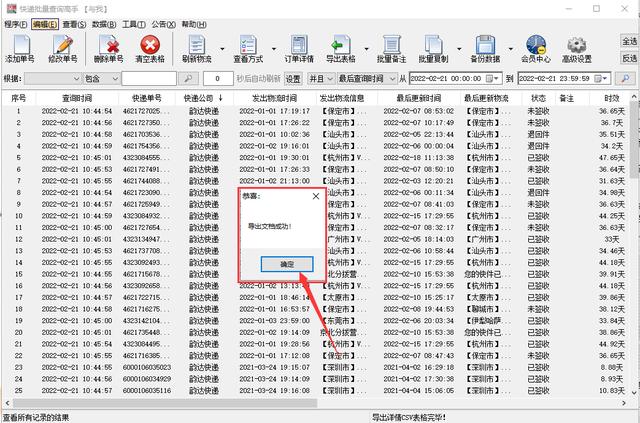Open the 最后查询时间 dropdown
Screen dimensions: 640x423
(x=367, y=78)
